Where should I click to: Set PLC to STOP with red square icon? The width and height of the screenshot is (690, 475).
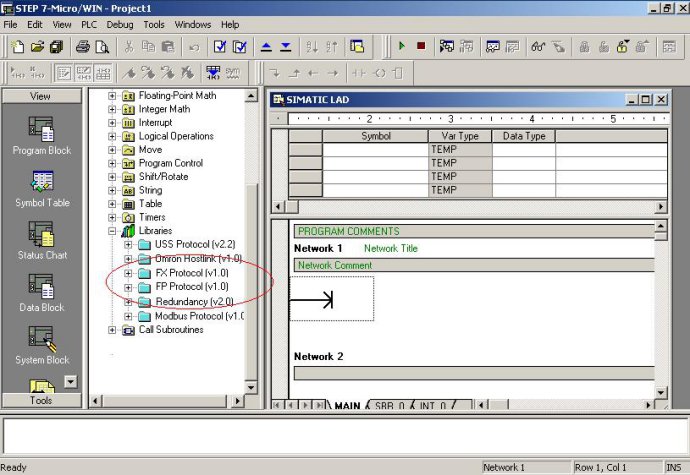[421, 46]
